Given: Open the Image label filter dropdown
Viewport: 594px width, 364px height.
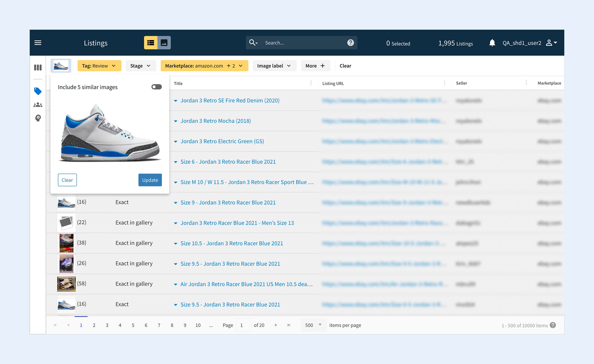Looking at the screenshot, I should [274, 66].
